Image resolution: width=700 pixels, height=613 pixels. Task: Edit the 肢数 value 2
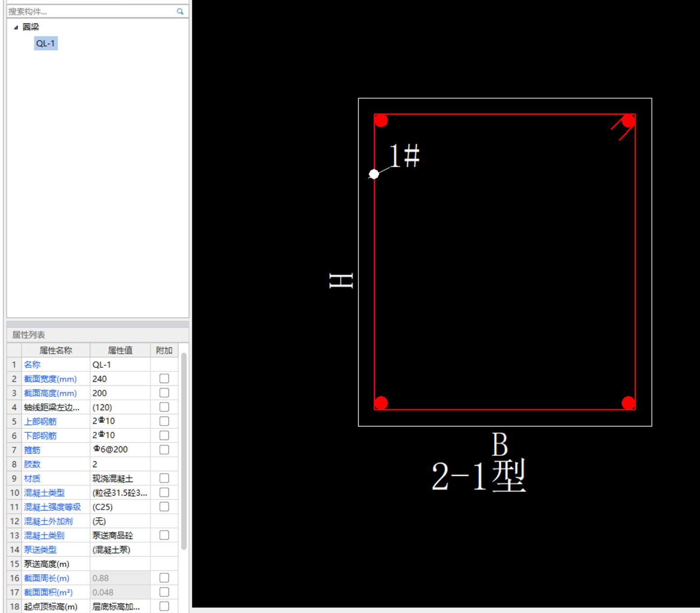tap(120, 464)
